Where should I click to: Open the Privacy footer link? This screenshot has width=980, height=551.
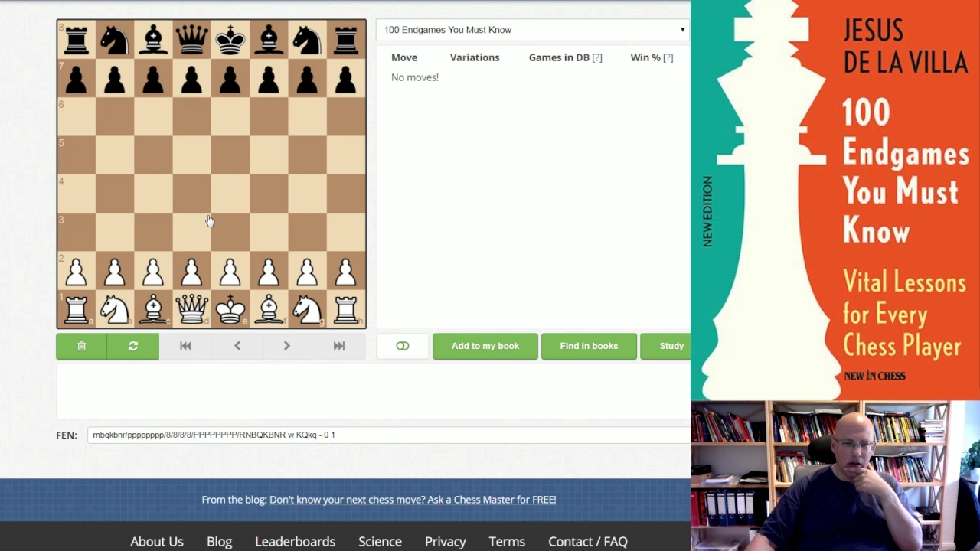[x=445, y=541]
